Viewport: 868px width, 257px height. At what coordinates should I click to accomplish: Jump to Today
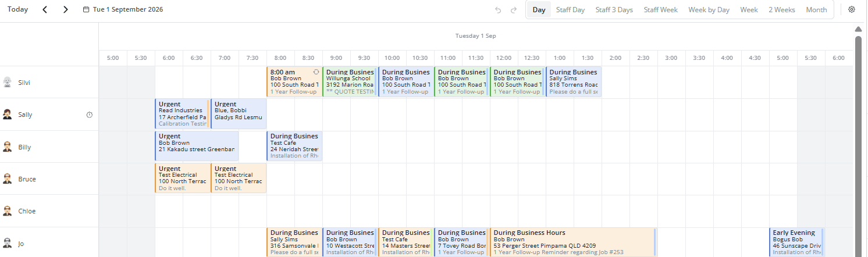17,9
